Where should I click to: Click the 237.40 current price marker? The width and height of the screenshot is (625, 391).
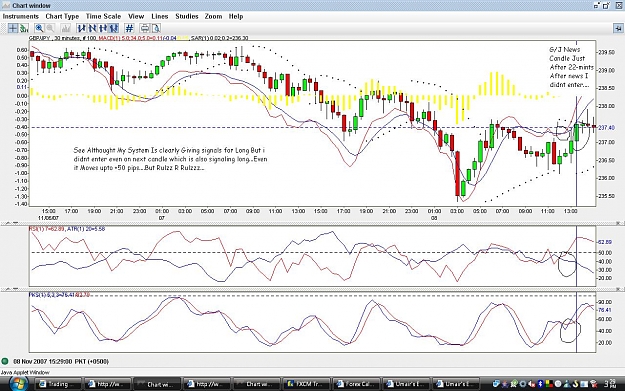606,128
